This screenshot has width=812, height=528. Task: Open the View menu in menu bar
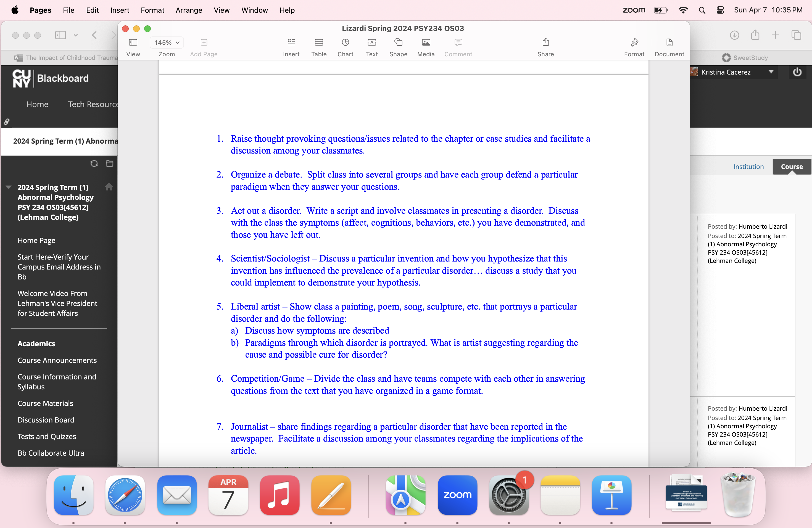(222, 10)
